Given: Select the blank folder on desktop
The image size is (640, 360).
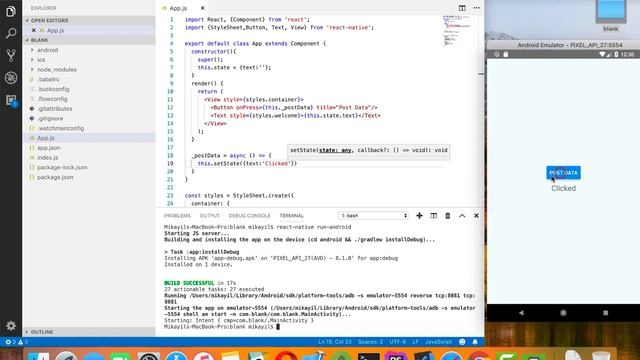Looking at the screenshot, I should 611,16.
